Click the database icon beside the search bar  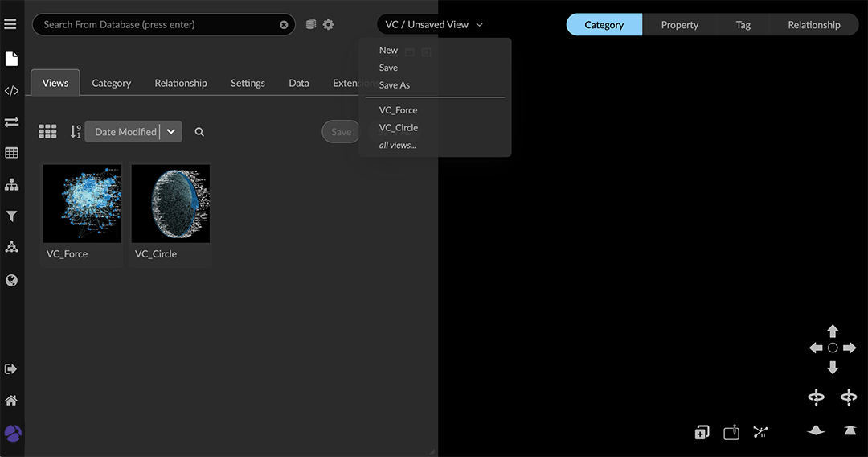tap(311, 24)
